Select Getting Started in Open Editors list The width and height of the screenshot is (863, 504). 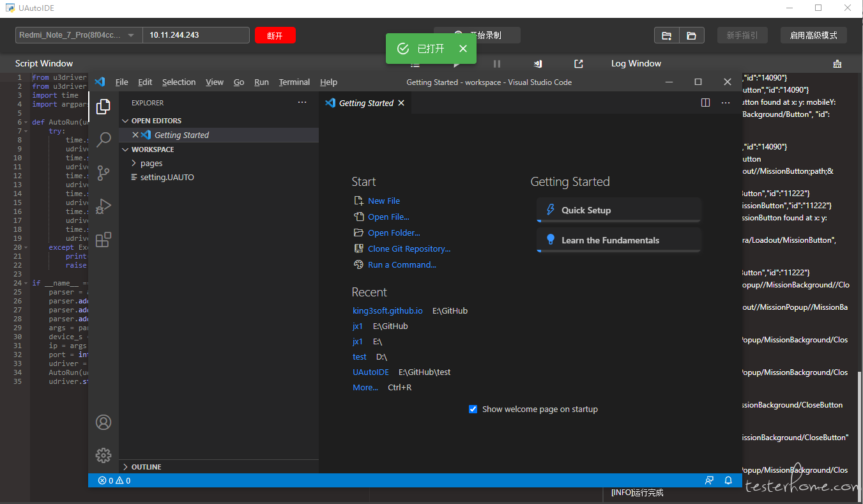pyautogui.click(x=218, y=135)
